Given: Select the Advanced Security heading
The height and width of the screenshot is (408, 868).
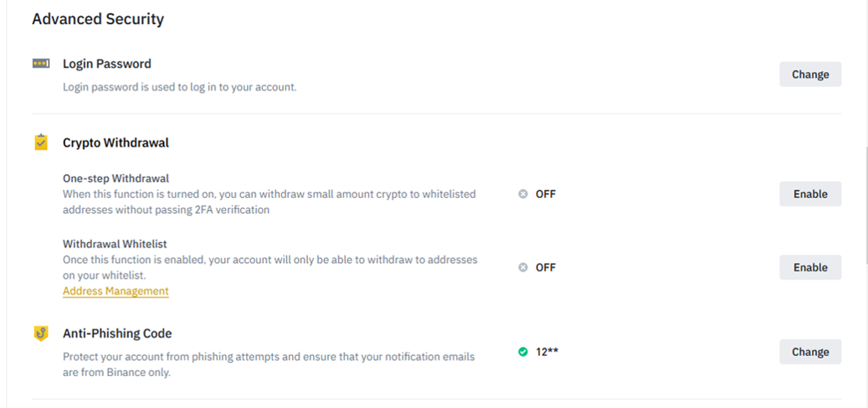Looking at the screenshot, I should [98, 18].
